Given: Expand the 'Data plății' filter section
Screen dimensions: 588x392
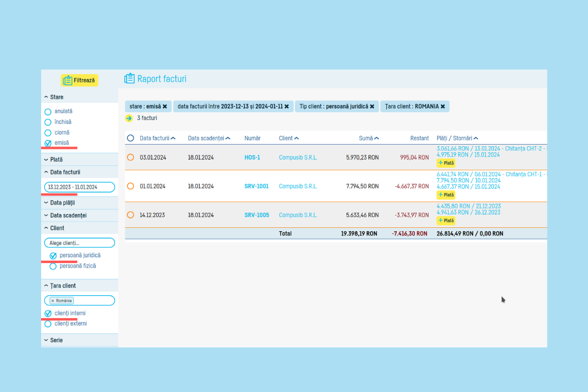Looking at the screenshot, I should click(62, 202).
